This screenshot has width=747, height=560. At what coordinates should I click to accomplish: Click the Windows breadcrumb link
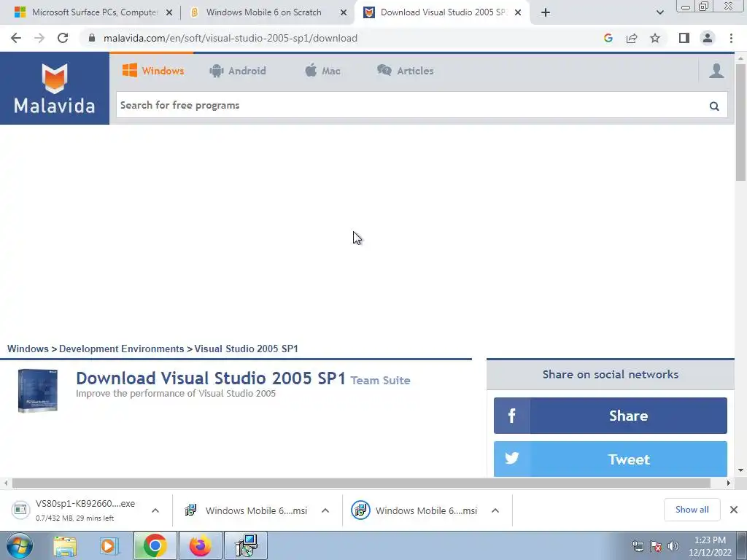[28, 349]
